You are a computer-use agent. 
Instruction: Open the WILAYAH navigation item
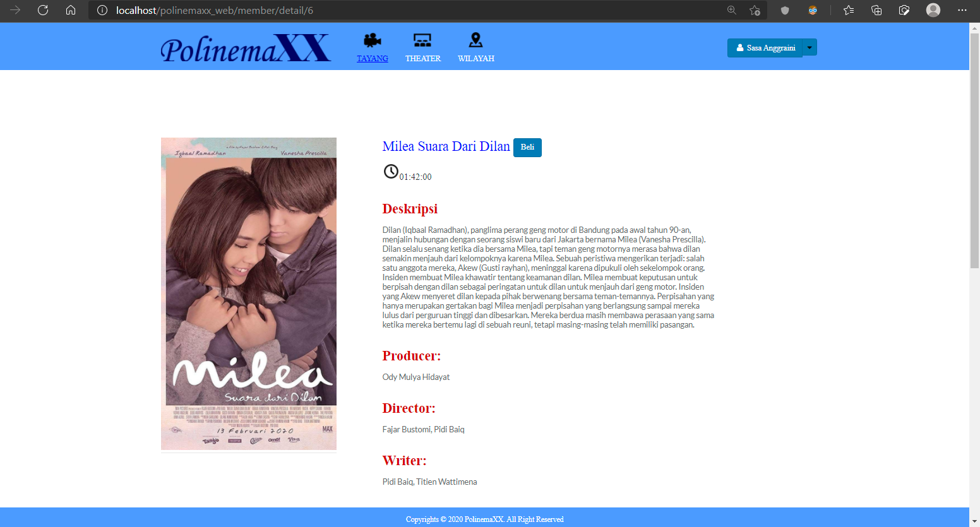[476, 59]
